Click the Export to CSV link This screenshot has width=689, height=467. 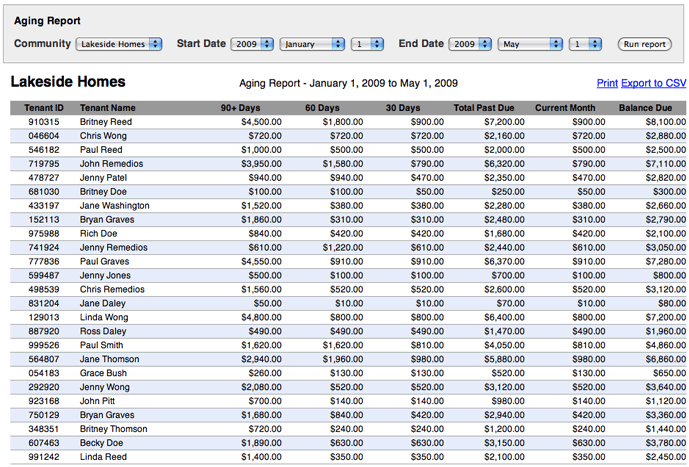coord(653,83)
